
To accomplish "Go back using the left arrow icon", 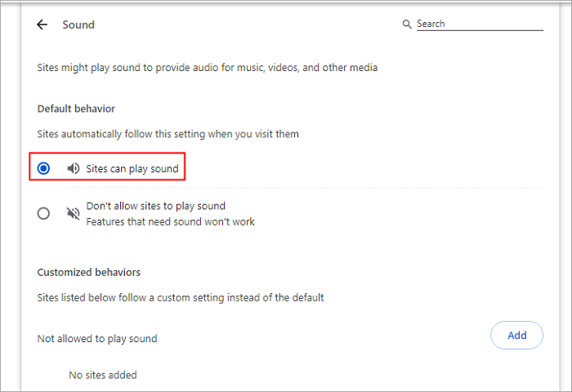I will pos(42,25).
